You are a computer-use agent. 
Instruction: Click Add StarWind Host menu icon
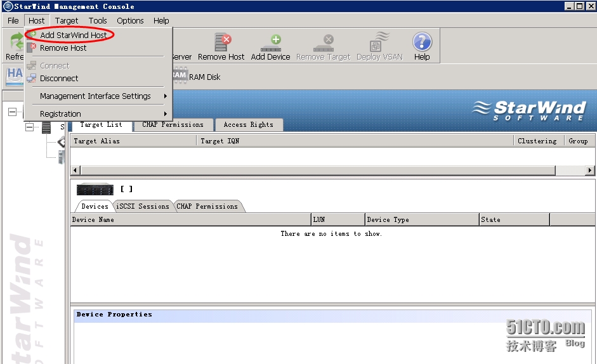32,35
